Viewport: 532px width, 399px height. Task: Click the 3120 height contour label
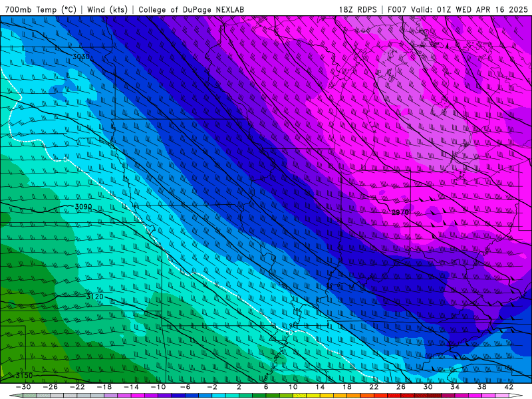point(94,297)
